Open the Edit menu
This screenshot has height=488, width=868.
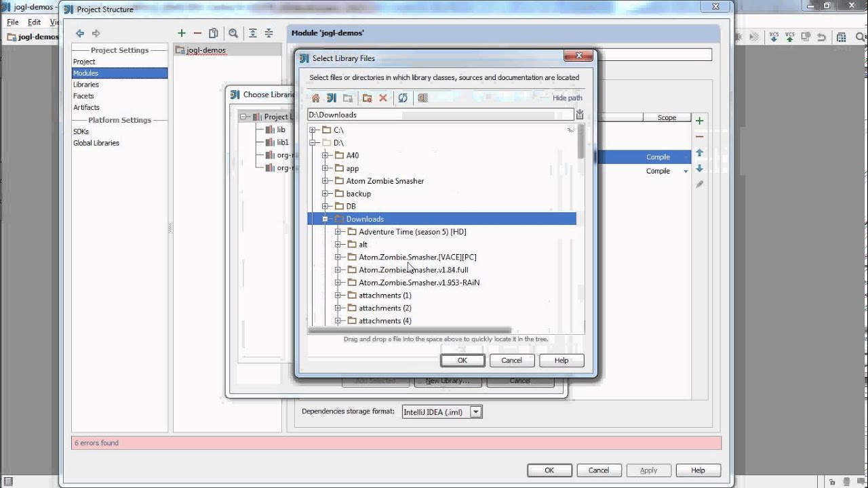[35, 22]
